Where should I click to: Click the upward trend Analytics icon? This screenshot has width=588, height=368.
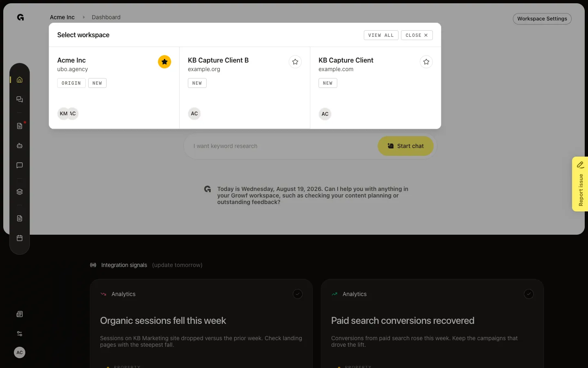[334, 294]
